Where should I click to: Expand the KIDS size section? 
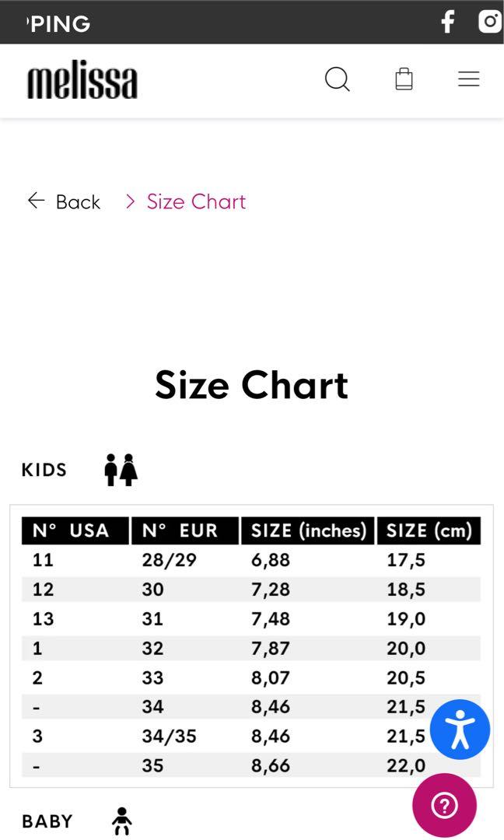[44, 469]
